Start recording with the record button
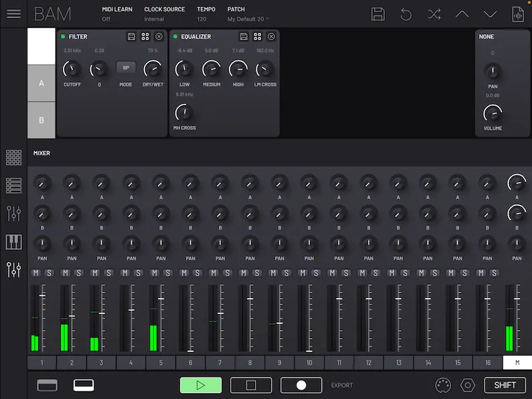532x399 pixels. click(301, 385)
